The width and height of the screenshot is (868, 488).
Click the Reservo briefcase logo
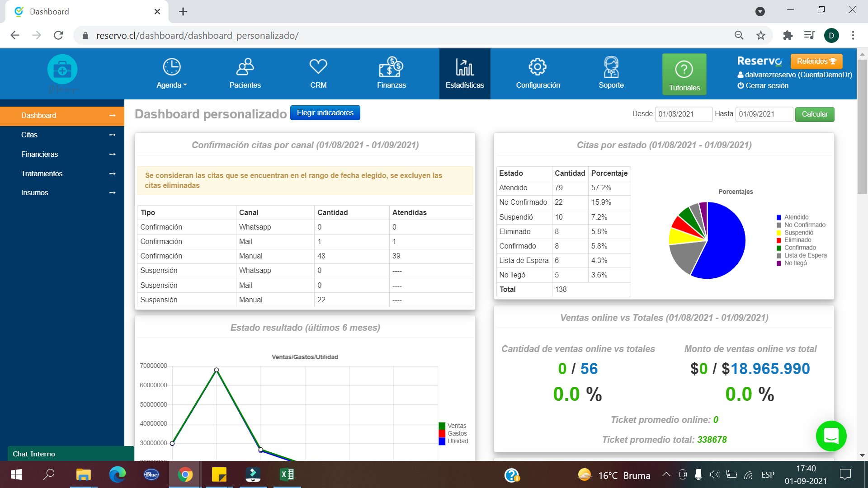[62, 70]
